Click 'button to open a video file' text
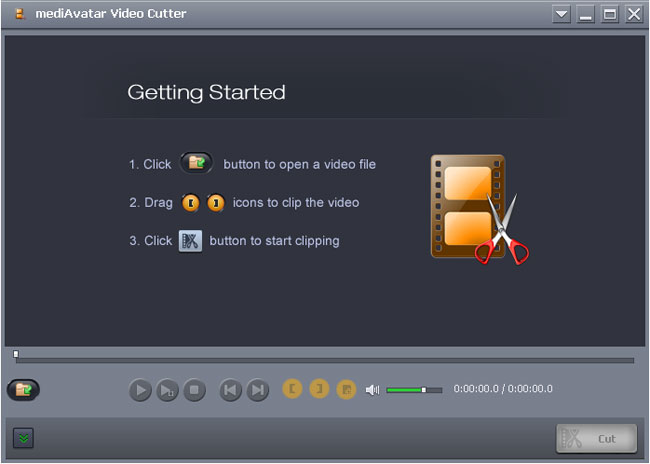The height and width of the screenshot is (464, 650). (299, 165)
